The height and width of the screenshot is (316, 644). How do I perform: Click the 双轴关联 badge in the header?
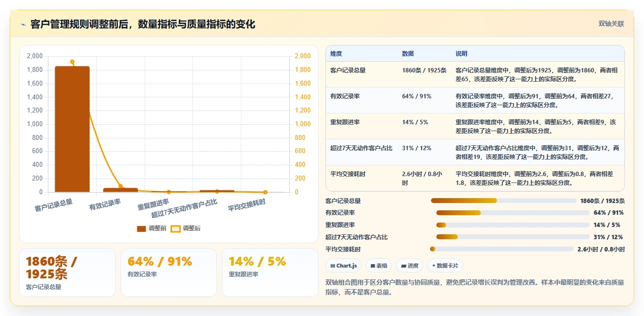pos(611,24)
